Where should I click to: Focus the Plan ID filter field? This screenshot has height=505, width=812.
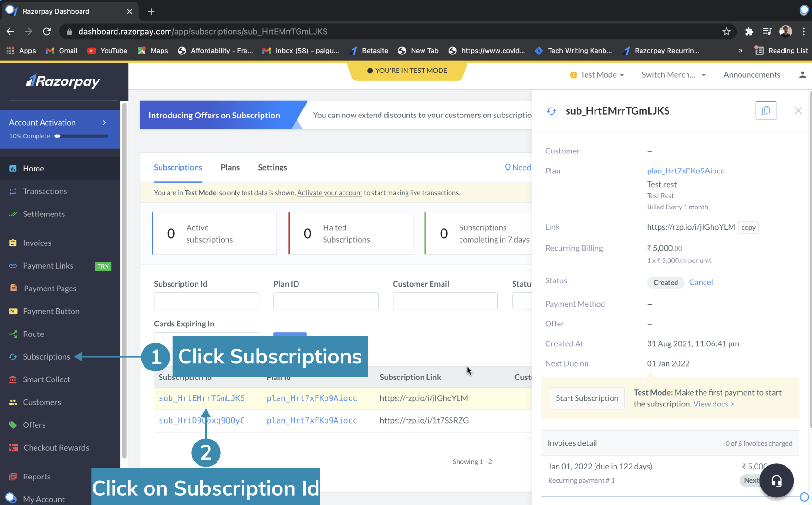tap(326, 301)
